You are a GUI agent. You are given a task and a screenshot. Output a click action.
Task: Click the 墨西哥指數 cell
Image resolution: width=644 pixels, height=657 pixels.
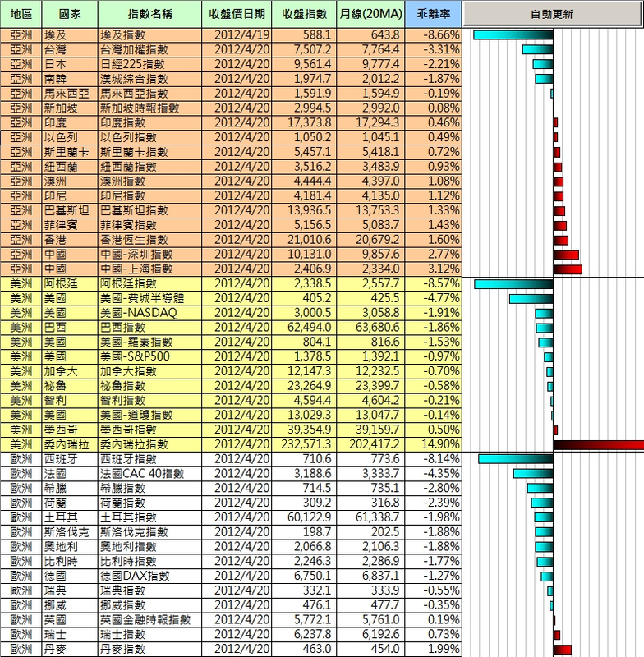149,430
